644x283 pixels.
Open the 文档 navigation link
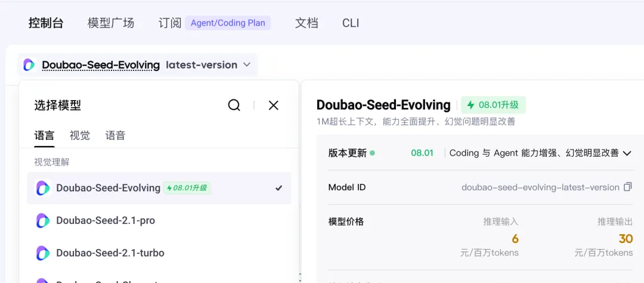click(306, 23)
